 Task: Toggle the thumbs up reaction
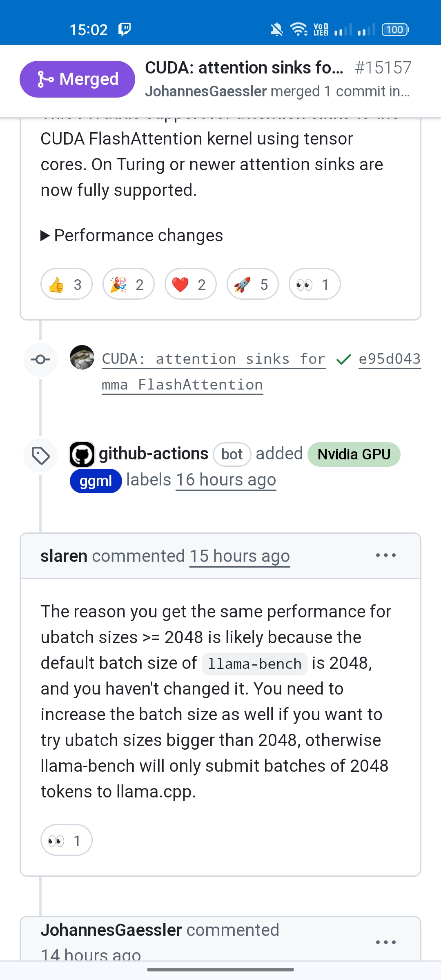[x=67, y=284]
